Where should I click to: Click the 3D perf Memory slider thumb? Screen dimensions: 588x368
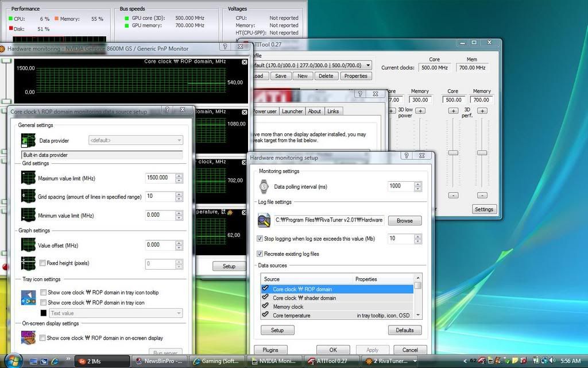pos(482,153)
